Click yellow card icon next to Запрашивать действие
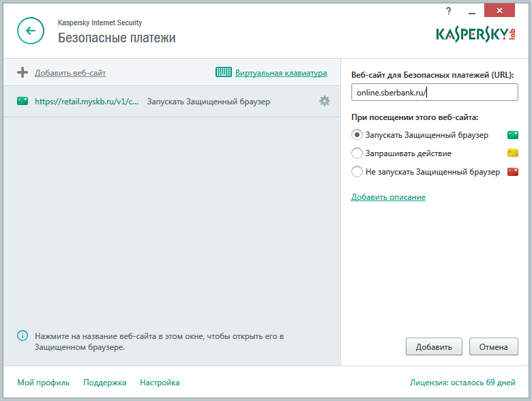The width and height of the screenshot is (532, 401). pos(513,153)
